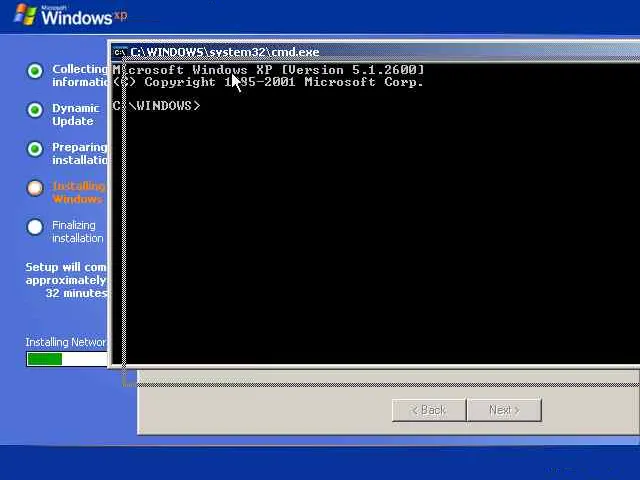The image size is (640, 480).
Task: Click the 'Microsoft Windows XP [Version 5.1.2600]' text
Action: (269, 70)
